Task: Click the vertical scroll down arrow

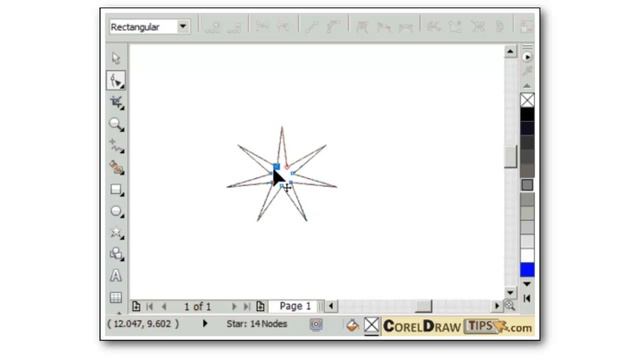Action: click(510, 292)
